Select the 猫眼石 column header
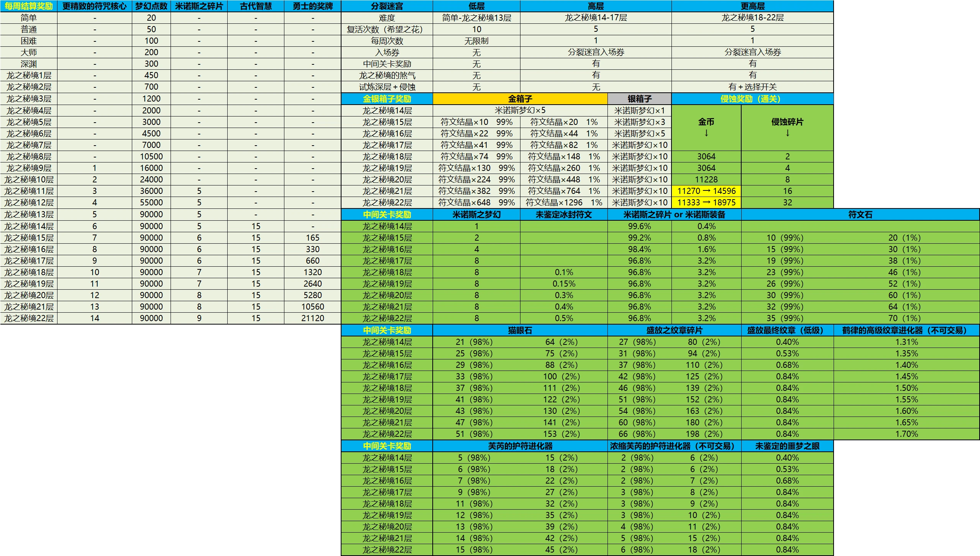Screen dimensions: 980x556 [x=520, y=330]
